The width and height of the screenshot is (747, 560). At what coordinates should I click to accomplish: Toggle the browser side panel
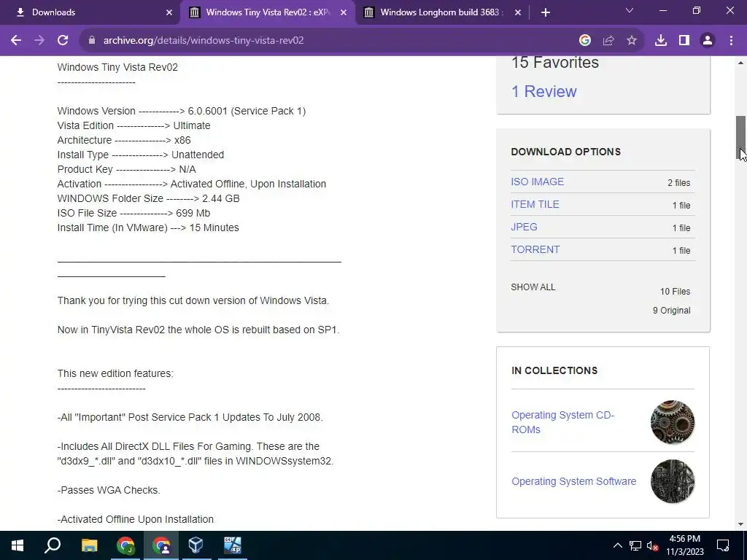pyautogui.click(x=684, y=41)
